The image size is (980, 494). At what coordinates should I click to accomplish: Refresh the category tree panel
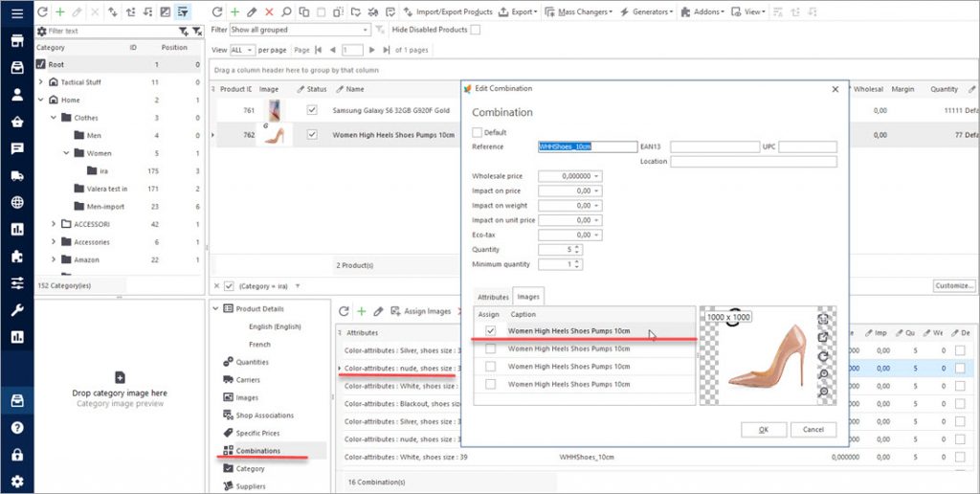pyautogui.click(x=42, y=11)
